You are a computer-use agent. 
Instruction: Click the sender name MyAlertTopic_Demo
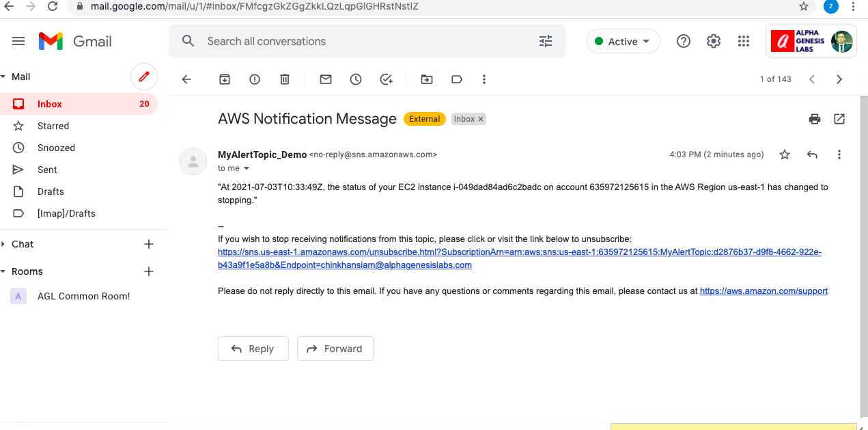(262, 154)
